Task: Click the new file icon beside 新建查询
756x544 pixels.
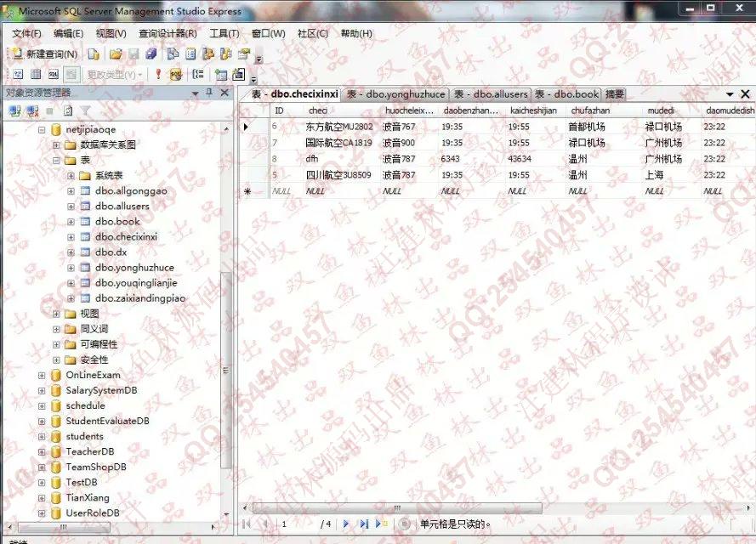Action: coord(94,54)
